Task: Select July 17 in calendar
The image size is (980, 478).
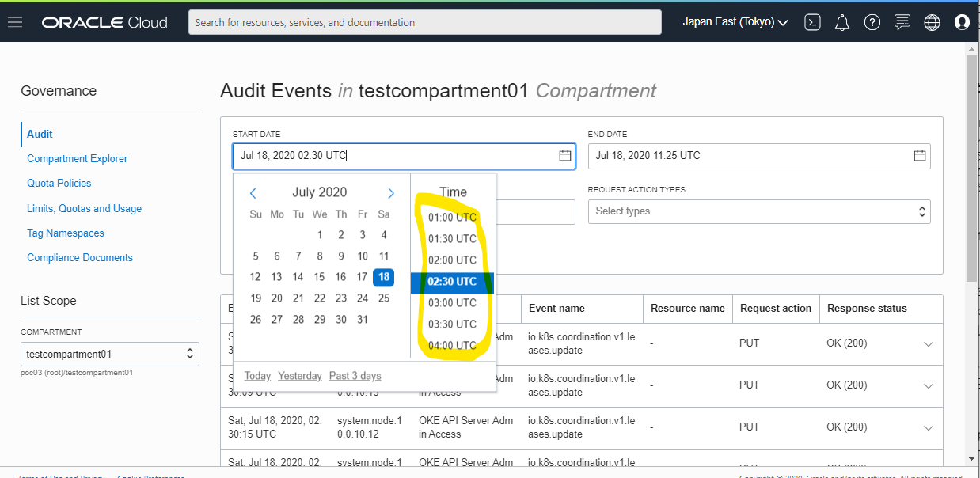Action: pos(362,277)
